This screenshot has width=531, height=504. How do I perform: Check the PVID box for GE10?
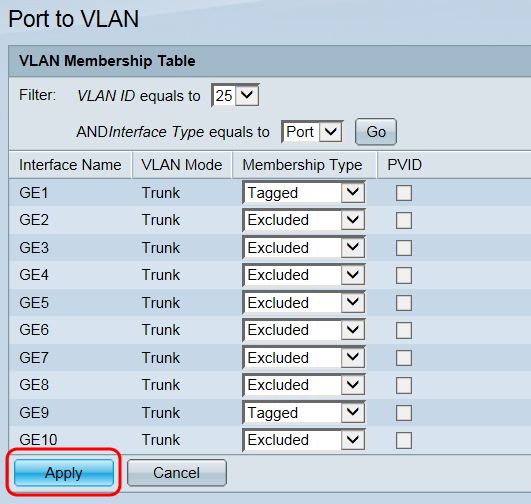click(x=404, y=440)
